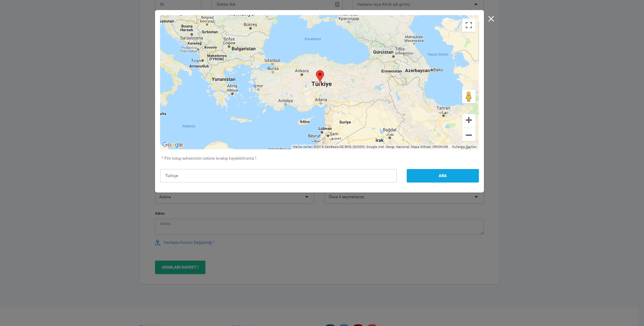
Task: Toggle fullscreen map view
Action: click(468, 25)
